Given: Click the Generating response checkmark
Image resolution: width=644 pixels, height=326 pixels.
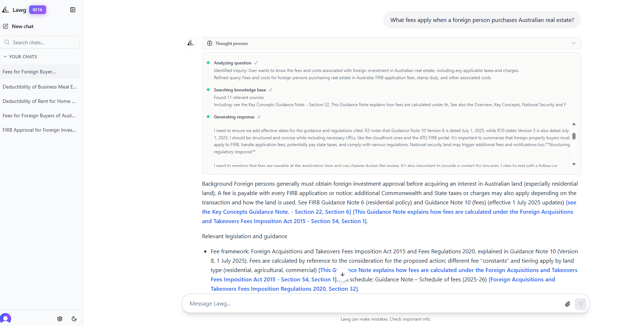Looking at the screenshot, I should [x=259, y=117].
